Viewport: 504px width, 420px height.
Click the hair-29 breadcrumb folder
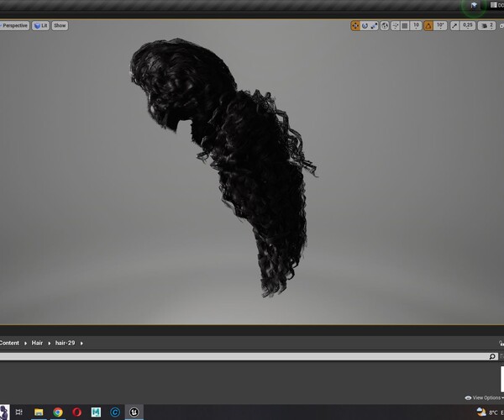click(65, 343)
